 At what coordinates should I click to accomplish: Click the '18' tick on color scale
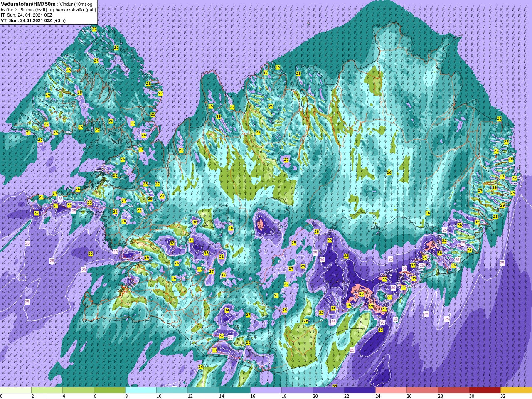tap(284, 396)
